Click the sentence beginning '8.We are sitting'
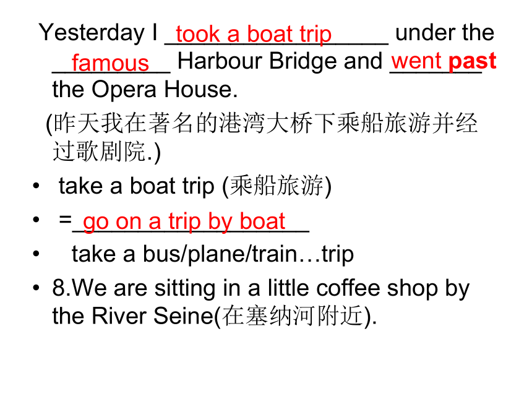This screenshot has height=399, width=532. click(260, 302)
